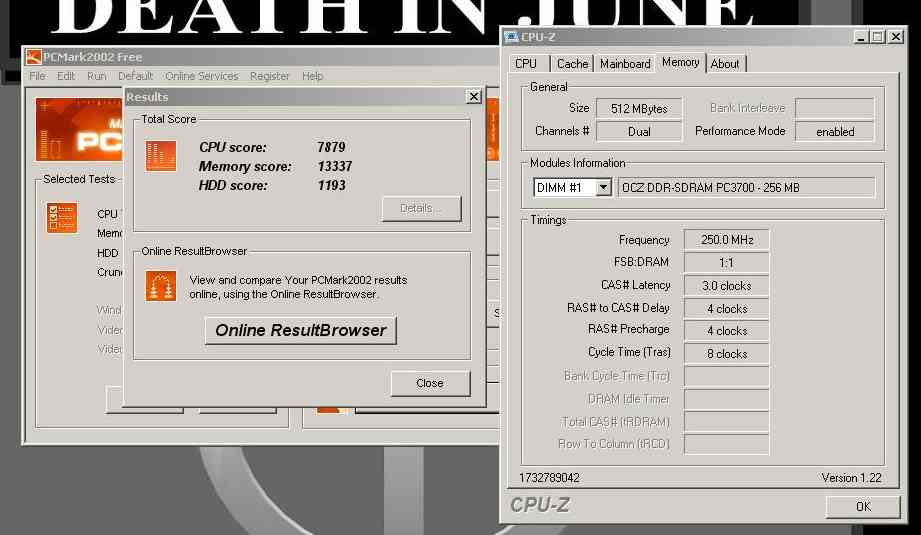Open the Help menu in PCMark2002

(312, 76)
